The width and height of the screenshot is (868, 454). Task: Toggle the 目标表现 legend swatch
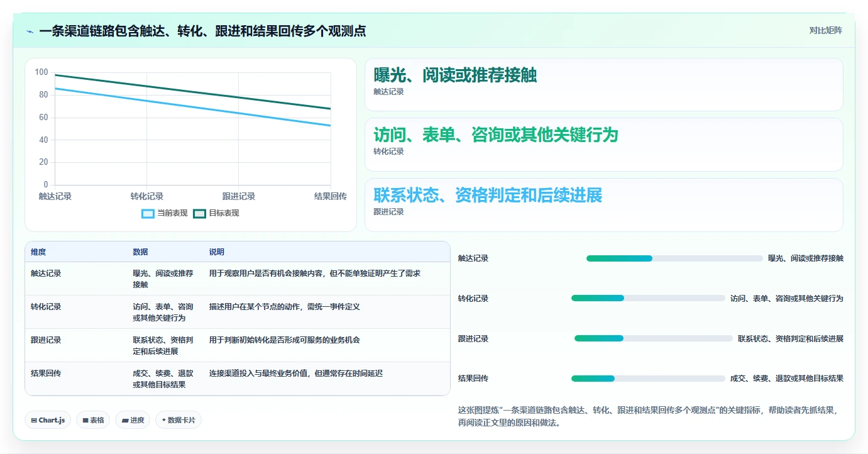[199, 213]
